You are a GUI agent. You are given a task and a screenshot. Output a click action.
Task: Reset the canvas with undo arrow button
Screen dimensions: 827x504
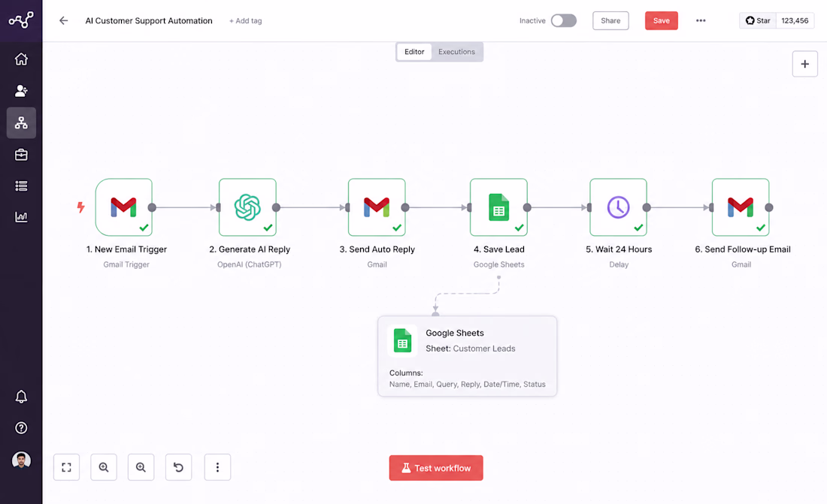pos(178,467)
